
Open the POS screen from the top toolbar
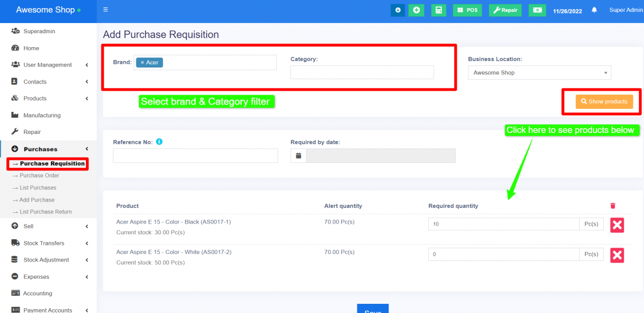pyautogui.click(x=467, y=10)
